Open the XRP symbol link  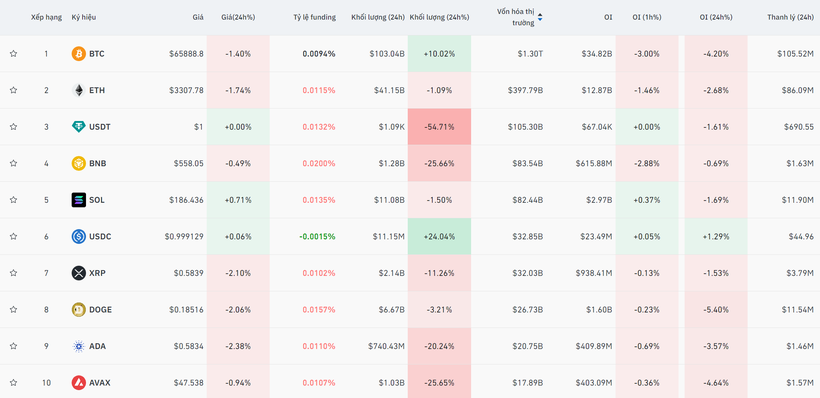97,273
